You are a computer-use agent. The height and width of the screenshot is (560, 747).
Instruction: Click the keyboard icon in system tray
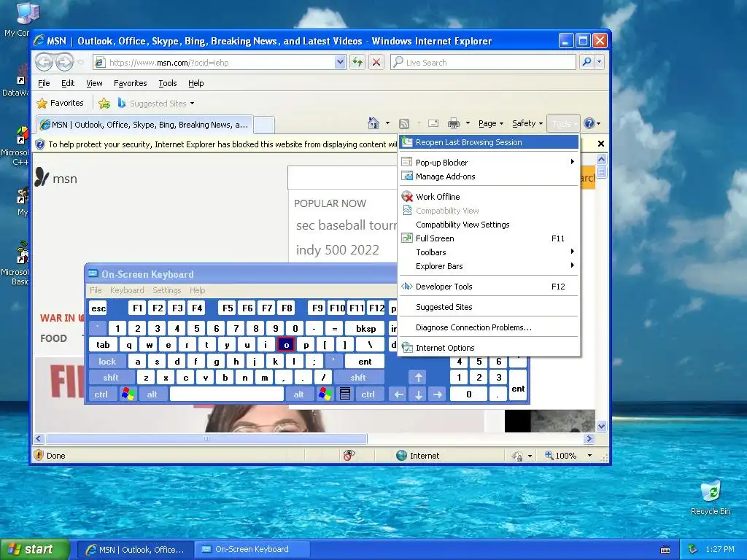pyautogui.click(x=665, y=550)
